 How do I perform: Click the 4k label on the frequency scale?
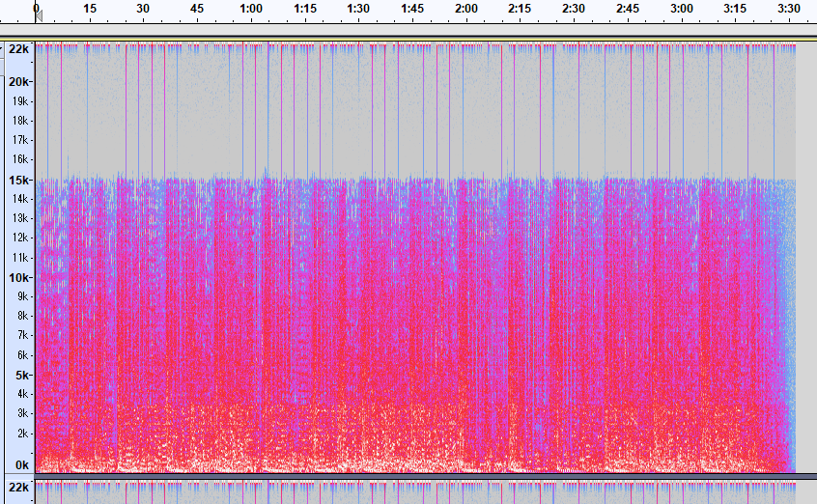coord(22,394)
